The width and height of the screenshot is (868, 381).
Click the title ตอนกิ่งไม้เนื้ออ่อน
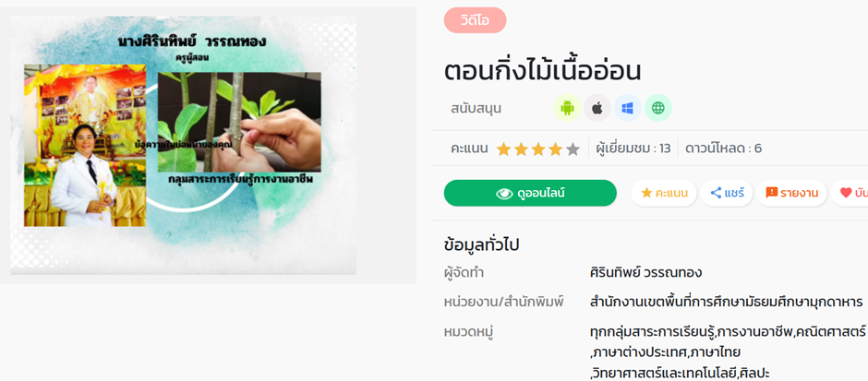[x=543, y=71]
